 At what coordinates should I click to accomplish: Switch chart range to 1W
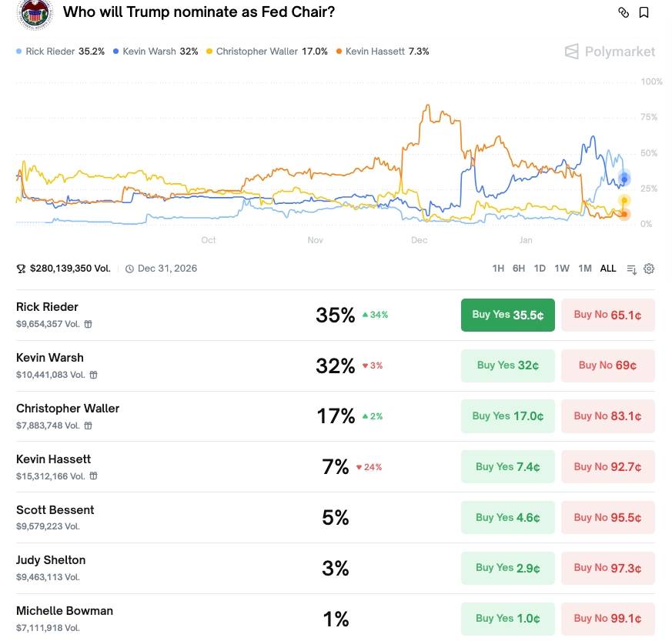pos(562,269)
